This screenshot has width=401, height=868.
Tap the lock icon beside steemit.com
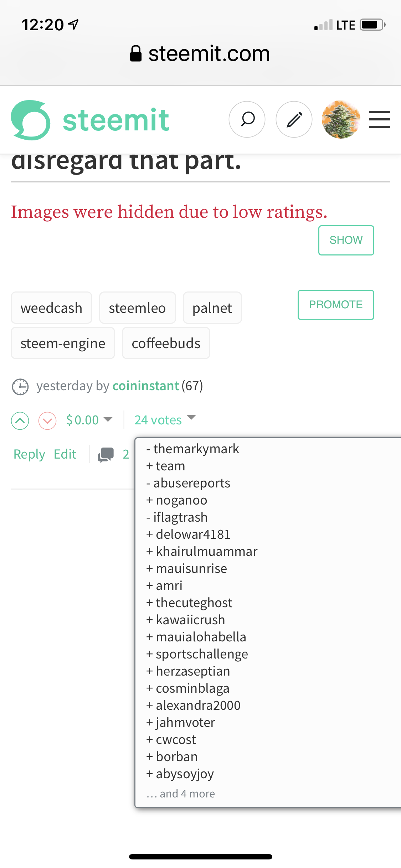point(136,54)
